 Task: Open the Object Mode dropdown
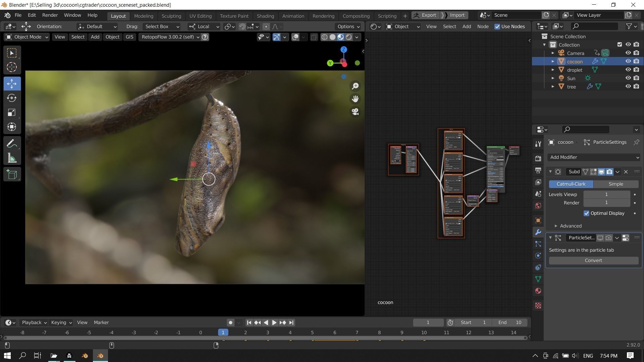point(28,37)
